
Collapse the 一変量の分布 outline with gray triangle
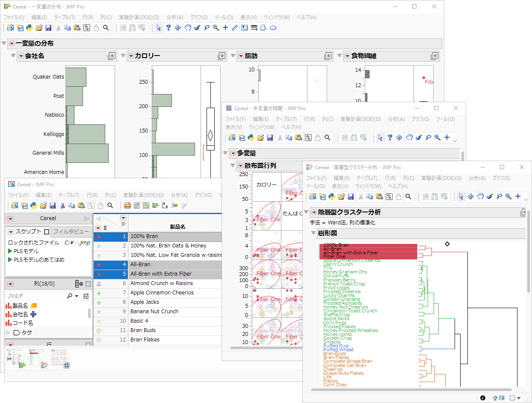click(x=4, y=44)
